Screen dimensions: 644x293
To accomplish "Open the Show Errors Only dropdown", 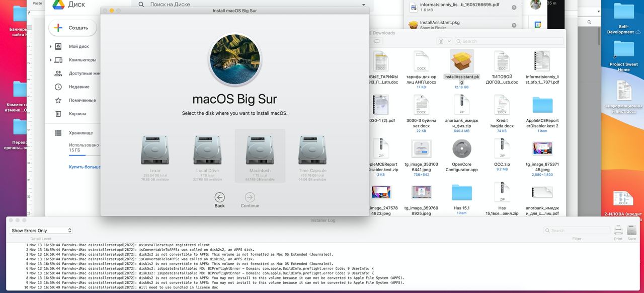I will (x=41, y=231).
